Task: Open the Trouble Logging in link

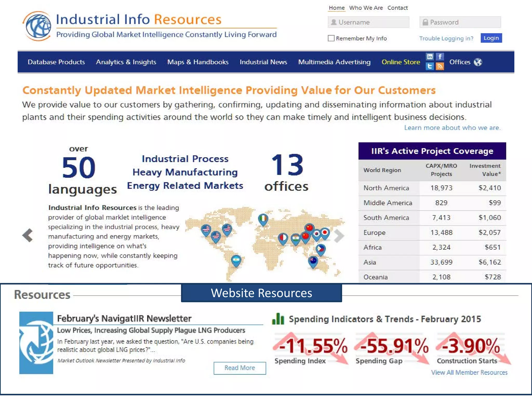Action: coord(446,38)
